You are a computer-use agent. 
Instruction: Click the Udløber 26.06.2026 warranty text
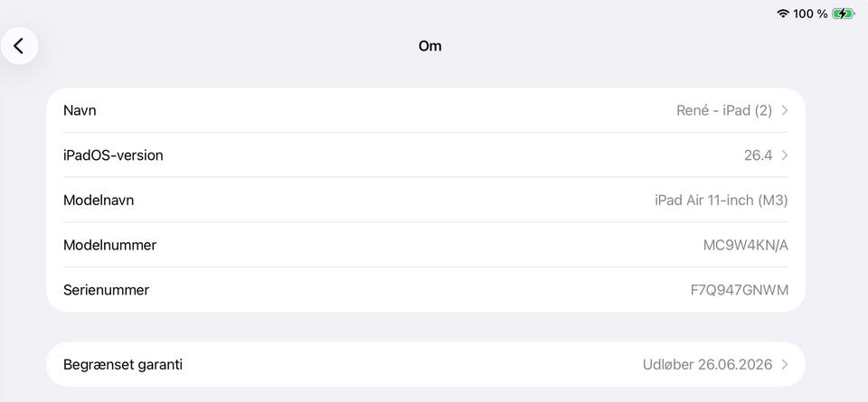[707, 365]
